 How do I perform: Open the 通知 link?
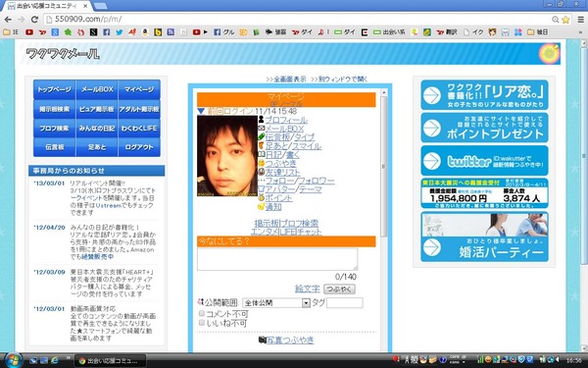click(x=273, y=206)
